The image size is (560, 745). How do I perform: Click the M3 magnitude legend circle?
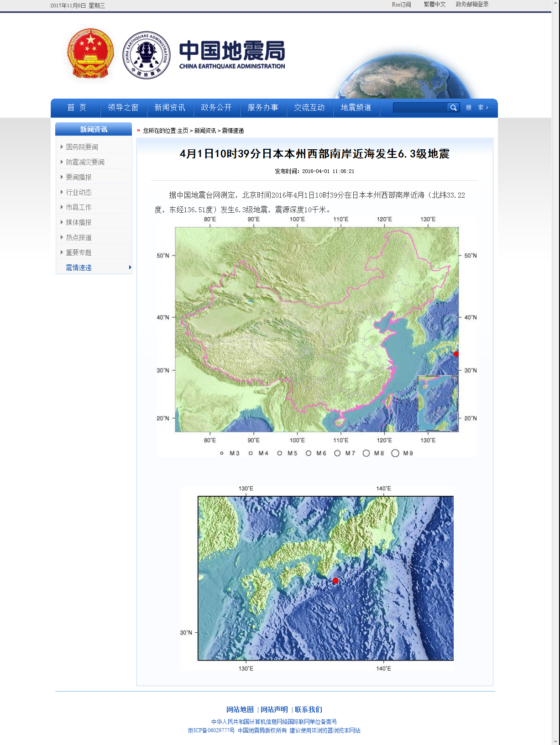tap(222, 453)
